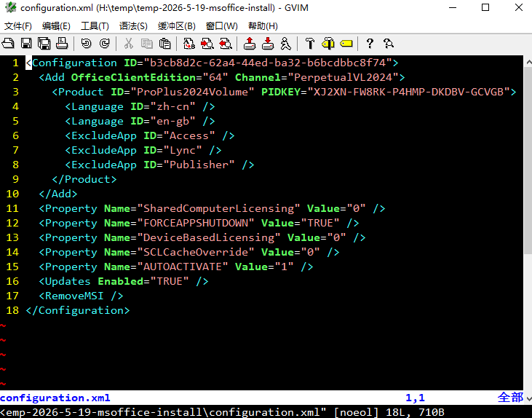This screenshot has height=418, width=532.
Task: Jump to tag yellow icon
Action: (346, 44)
